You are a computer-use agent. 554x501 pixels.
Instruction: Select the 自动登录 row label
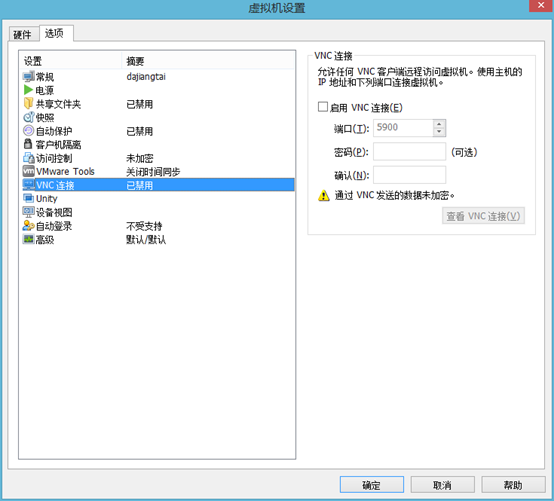54,226
